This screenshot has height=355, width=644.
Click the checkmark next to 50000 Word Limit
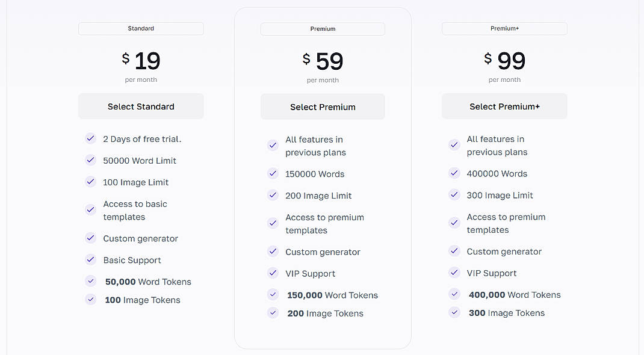point(90,160)
